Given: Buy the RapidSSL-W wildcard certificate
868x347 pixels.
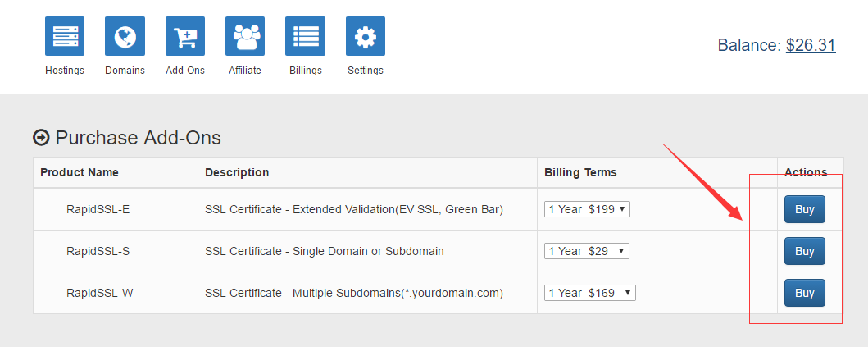Looking at the screenshot, I should point(804,293).
